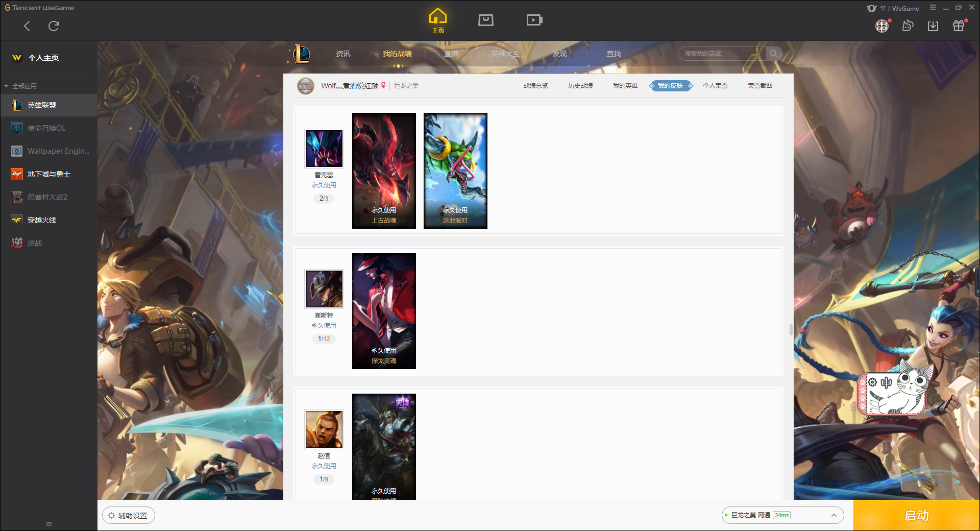Open the 掌上WeGame mobile link
The width and height of the screenshot is (980, 531).
893,8
